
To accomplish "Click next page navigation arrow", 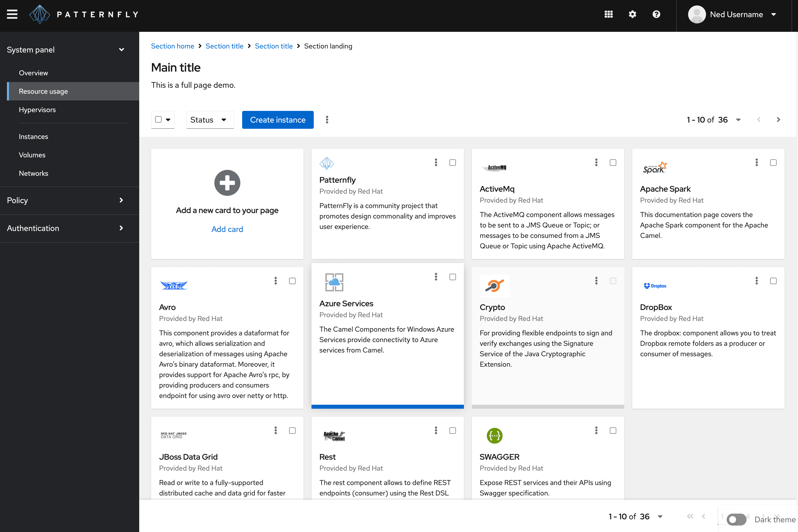I will (778, 119).
